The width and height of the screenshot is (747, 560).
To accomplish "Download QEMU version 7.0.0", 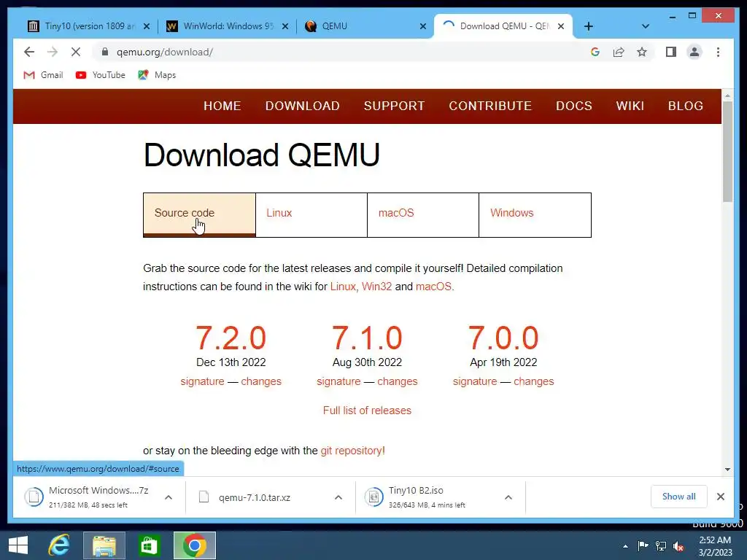I will [x=503, y=338].
